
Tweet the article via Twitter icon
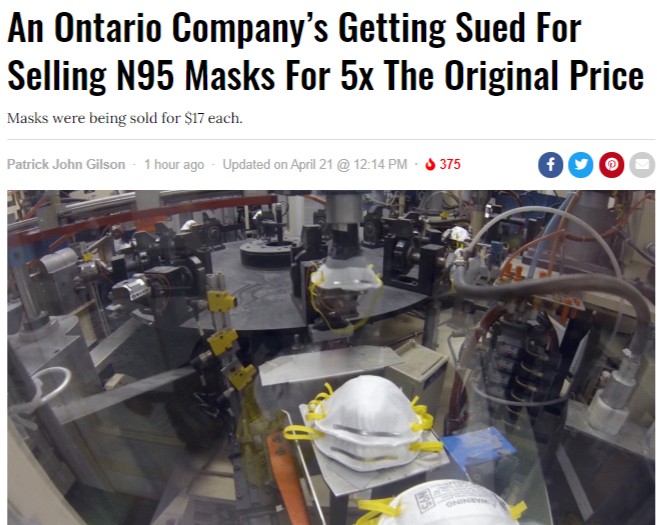[x=581, y=165]
